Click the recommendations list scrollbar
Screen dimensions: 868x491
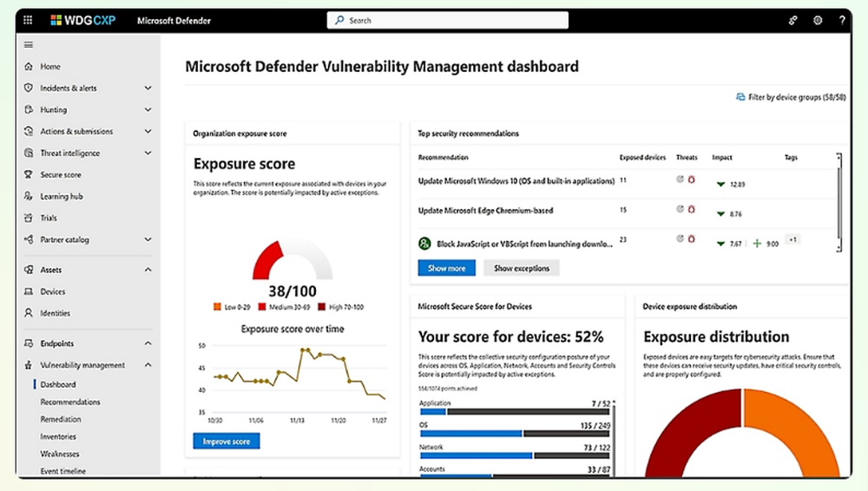coord(838,203)
